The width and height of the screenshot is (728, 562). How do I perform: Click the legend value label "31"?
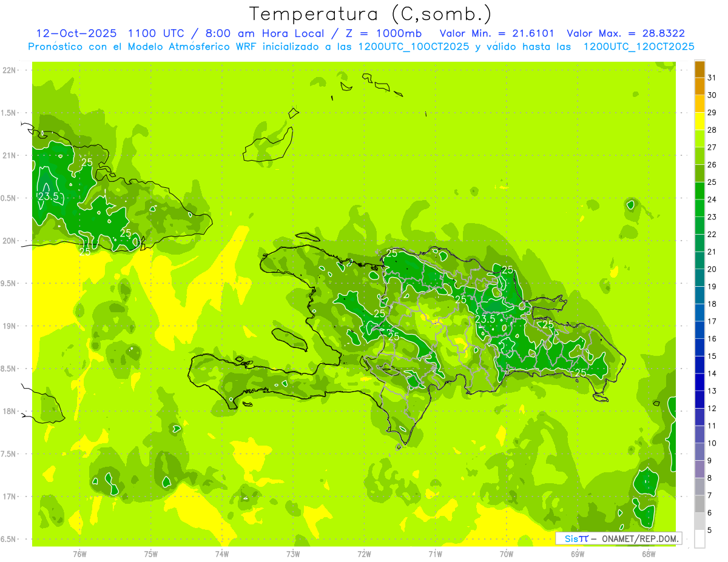712,78
